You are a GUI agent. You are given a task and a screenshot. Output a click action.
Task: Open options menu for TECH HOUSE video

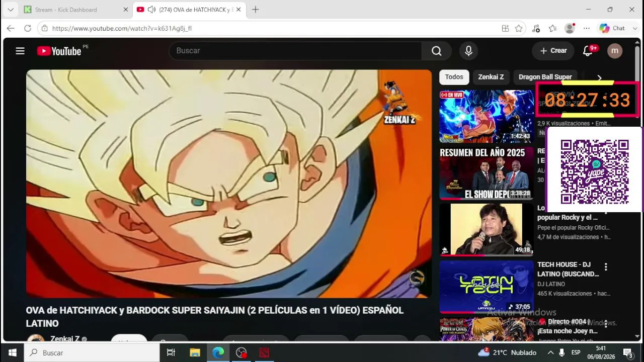[606, 266]
